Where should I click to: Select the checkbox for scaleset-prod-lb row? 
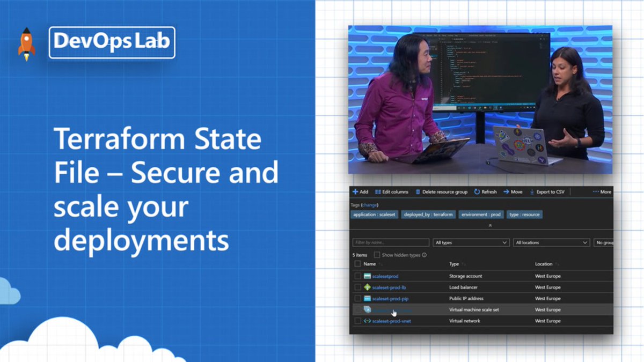357,287
